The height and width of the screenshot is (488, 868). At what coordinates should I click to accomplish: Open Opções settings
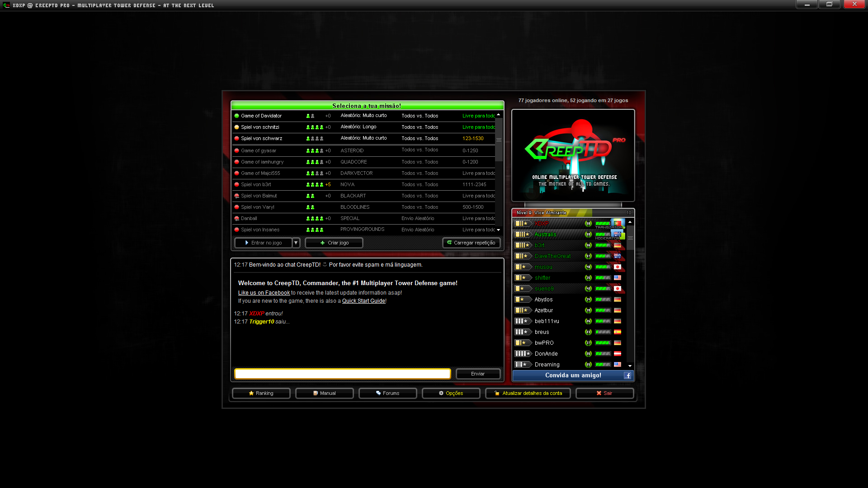(451, 393)
